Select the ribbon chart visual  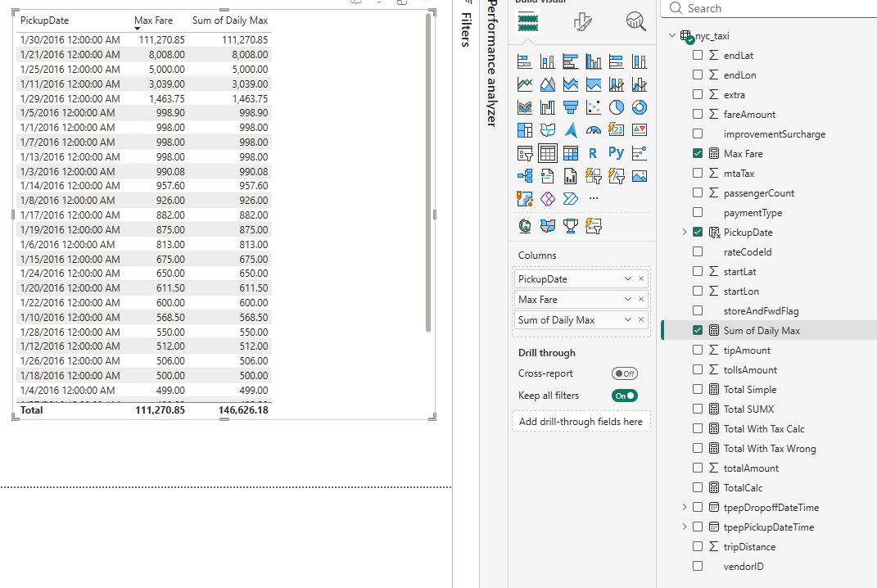click(525, 107)
